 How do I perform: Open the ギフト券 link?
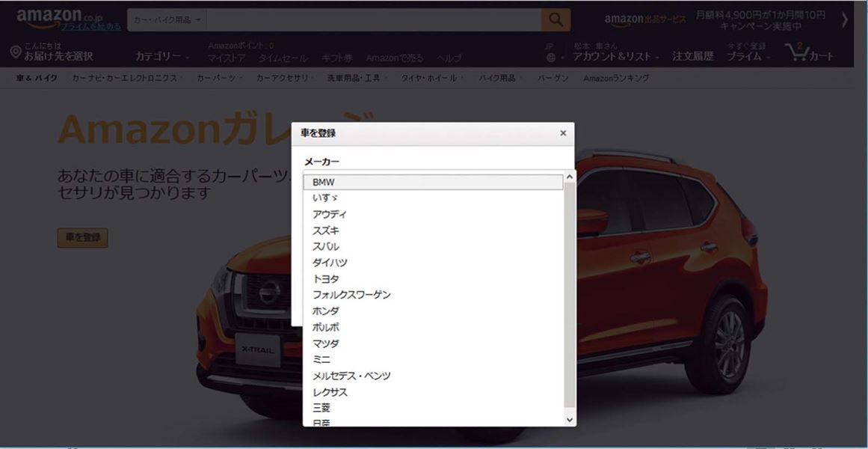pos(337,58)
